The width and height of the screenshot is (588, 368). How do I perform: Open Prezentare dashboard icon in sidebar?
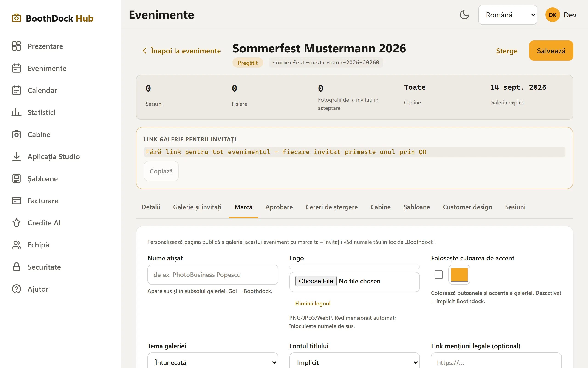pos(17,46)
